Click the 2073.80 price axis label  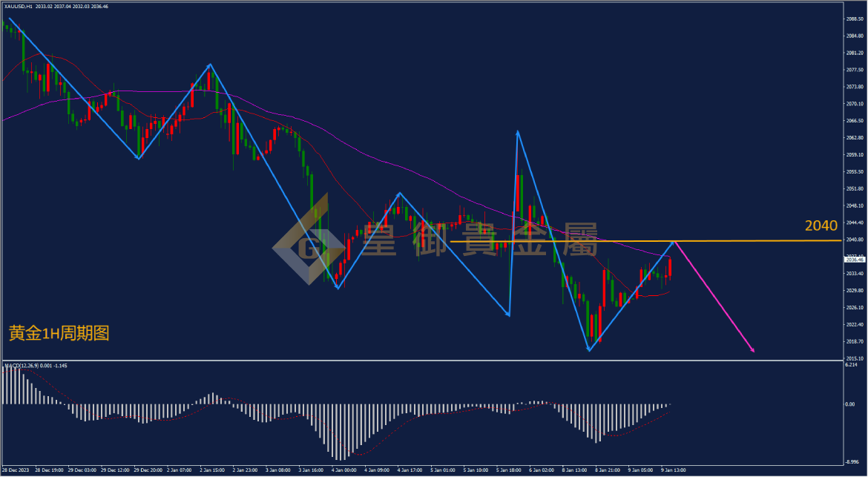point(854,87)
